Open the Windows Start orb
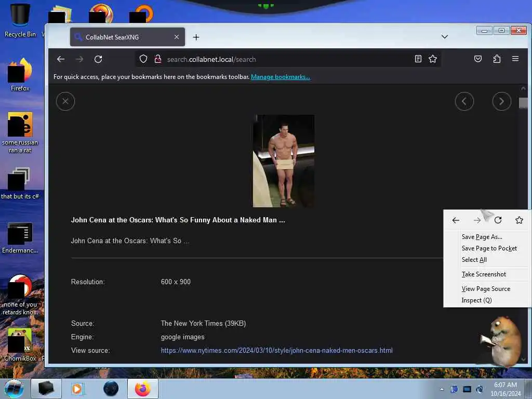Viewport: 532px width, 399px height. [x=14, y=389]
